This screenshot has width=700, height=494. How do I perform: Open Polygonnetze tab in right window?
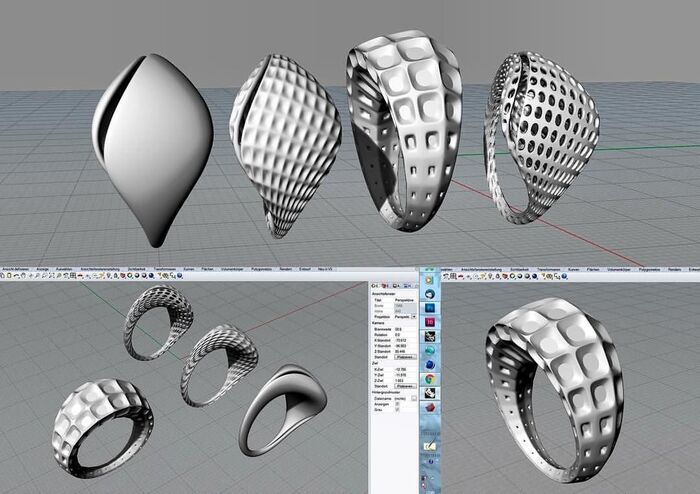point(650,270)
